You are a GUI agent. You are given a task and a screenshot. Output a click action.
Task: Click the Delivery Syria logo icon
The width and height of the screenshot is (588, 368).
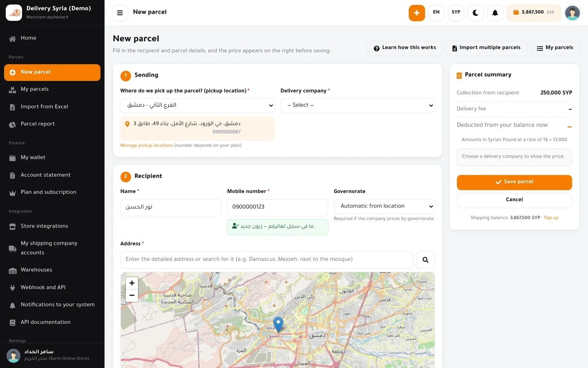click(14, 13)
